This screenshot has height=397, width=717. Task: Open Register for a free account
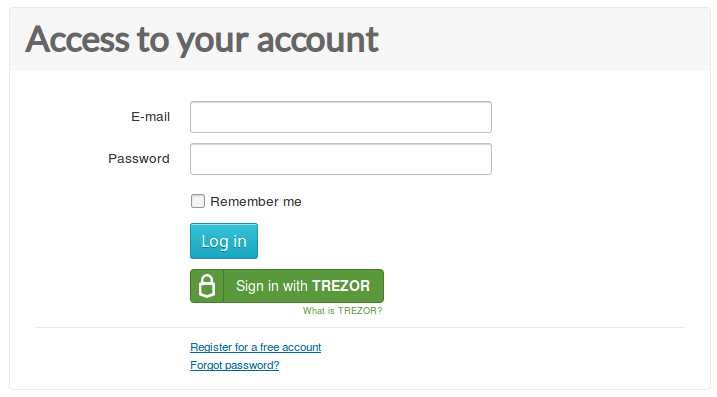[256, 347]
